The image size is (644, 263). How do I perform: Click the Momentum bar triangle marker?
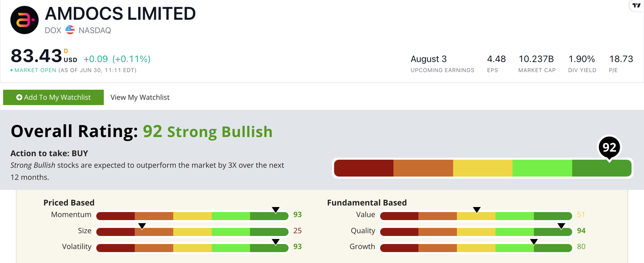click(276, 210)
